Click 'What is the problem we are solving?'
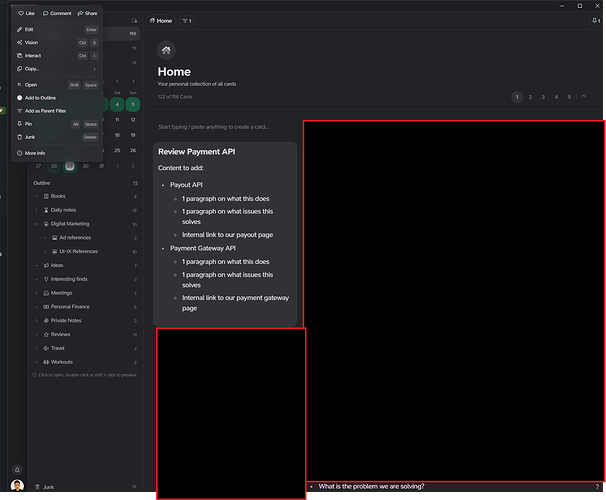The width and height of the screenshot is (606, 500). pos(371,486)
